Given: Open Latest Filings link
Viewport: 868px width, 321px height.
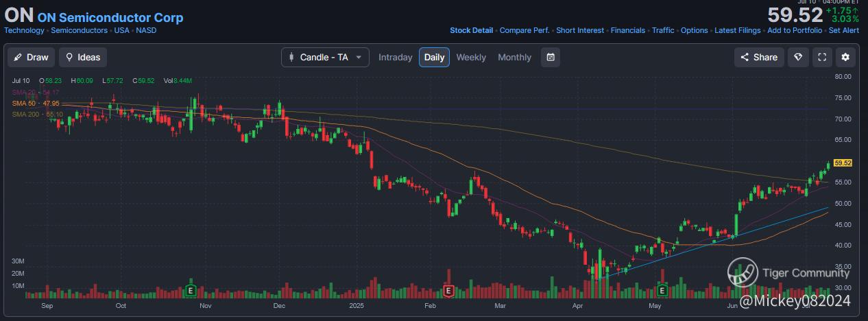Looking at the screenshot, I should [738, 30].
